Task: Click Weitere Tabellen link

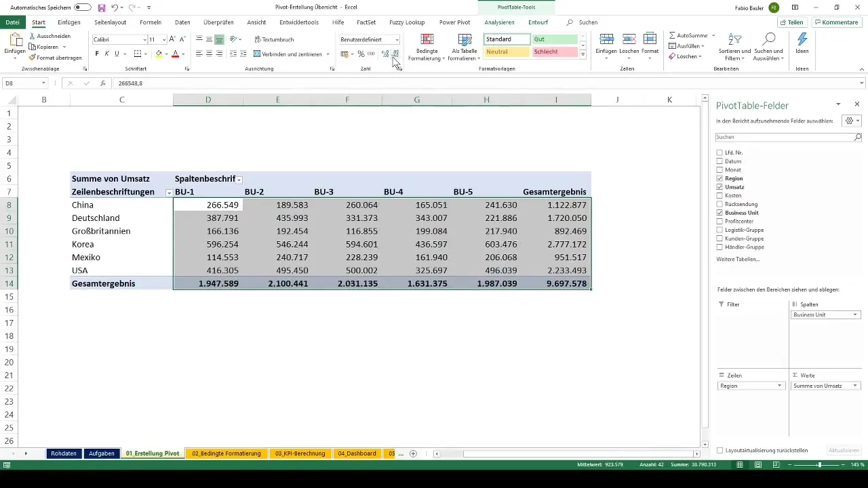Action: [738, 259]
